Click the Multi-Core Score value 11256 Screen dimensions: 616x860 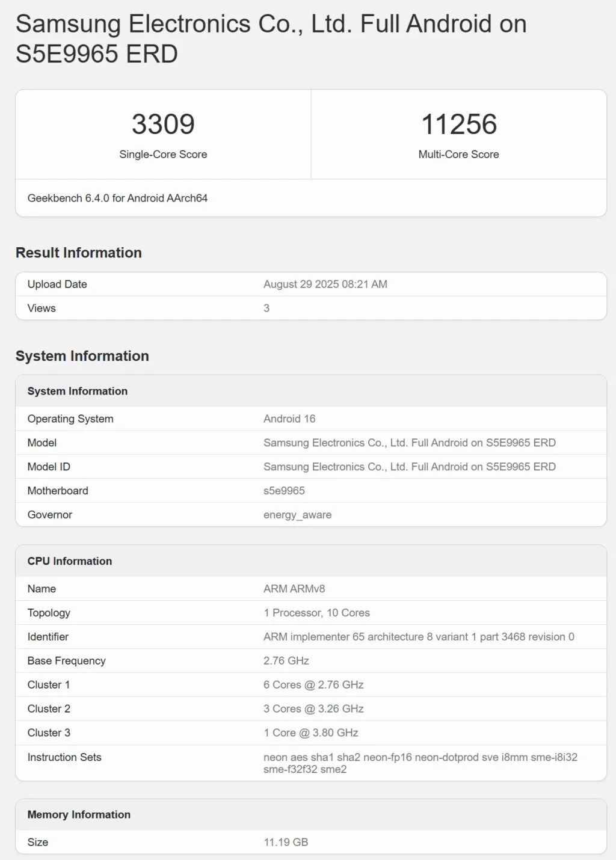458,124
